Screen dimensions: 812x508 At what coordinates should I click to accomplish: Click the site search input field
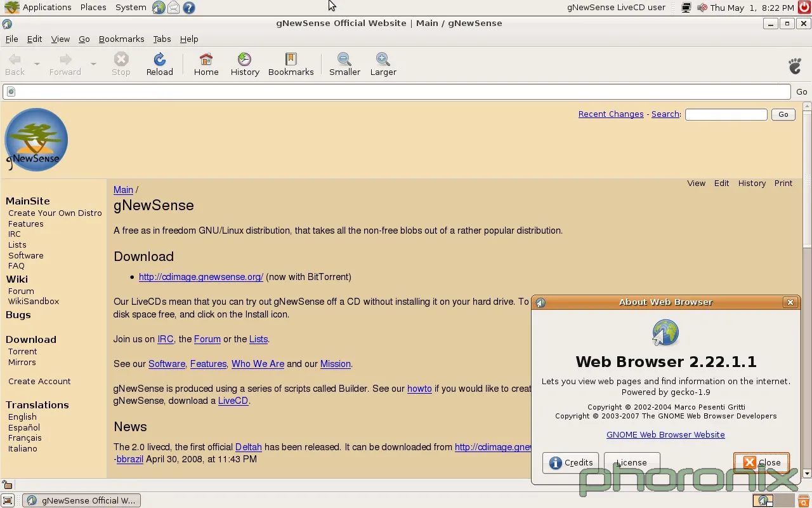726,114
